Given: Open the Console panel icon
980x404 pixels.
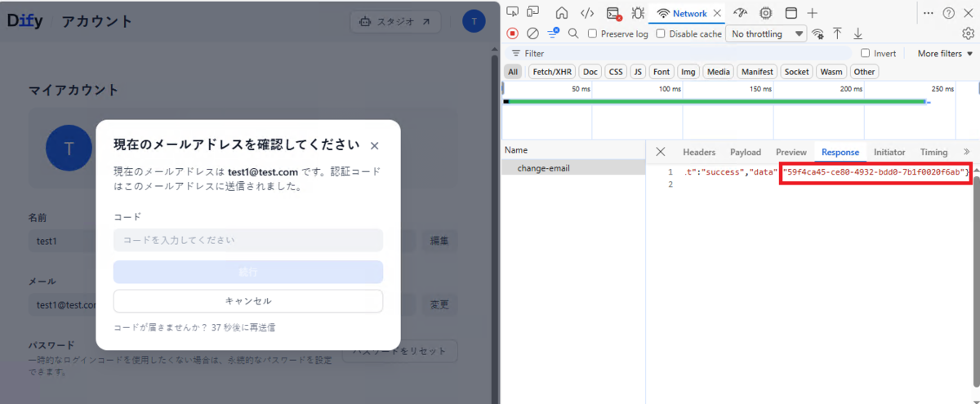Looking at the screenshot, I should click(x=613, y=13).
